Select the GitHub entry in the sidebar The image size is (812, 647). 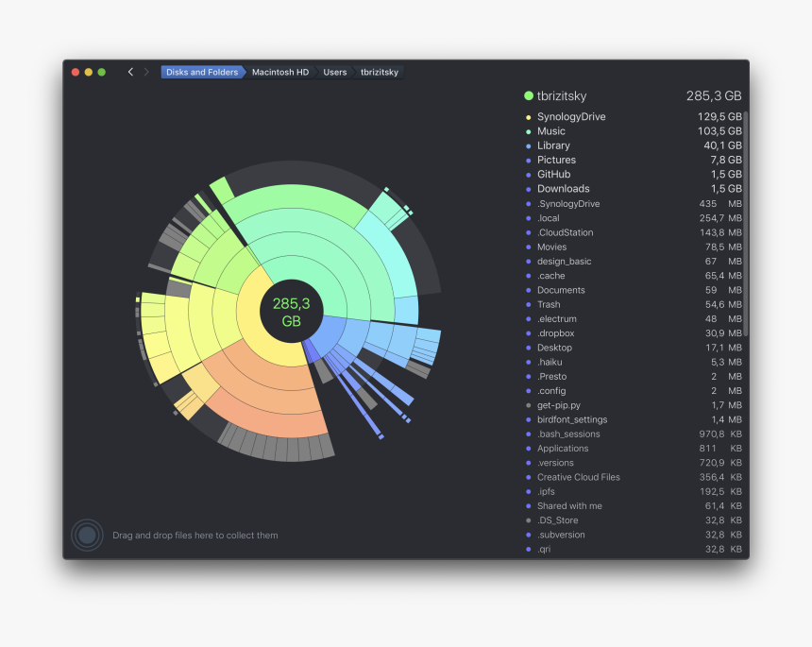pos(554,174)
